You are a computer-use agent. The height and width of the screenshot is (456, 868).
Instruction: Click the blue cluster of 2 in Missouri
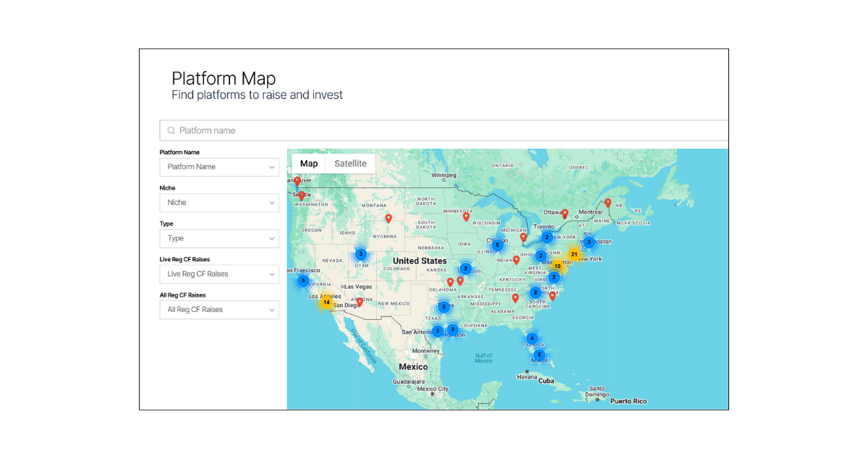point(466,269)
